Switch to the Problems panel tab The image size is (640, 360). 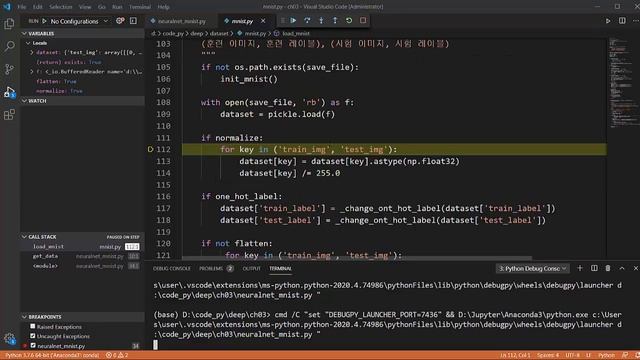point(216,268)
